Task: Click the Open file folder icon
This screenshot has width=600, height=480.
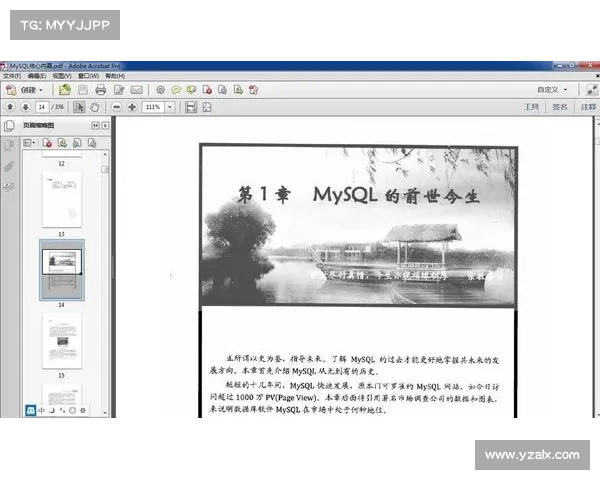Action: (65, 90)
